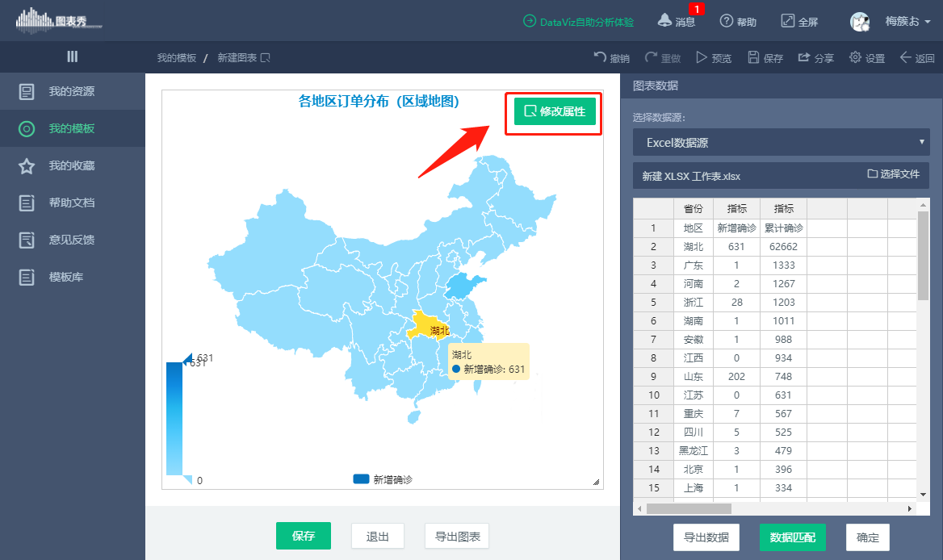Open 我的收藏 in sidebar
943x560 pixels.
click(x=72, y=166)
